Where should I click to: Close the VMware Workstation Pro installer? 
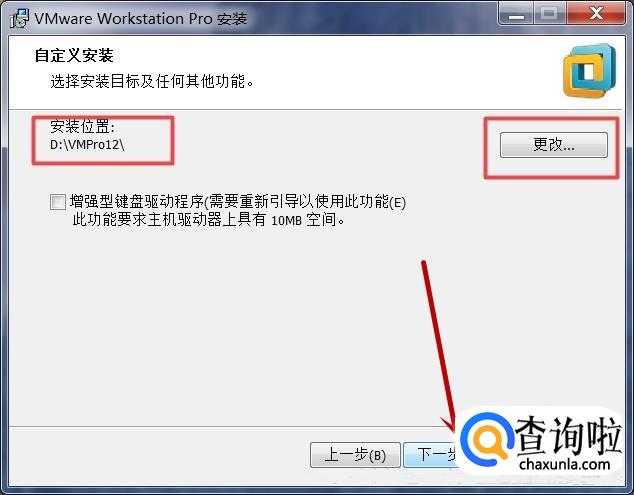[x=596, y=14]
